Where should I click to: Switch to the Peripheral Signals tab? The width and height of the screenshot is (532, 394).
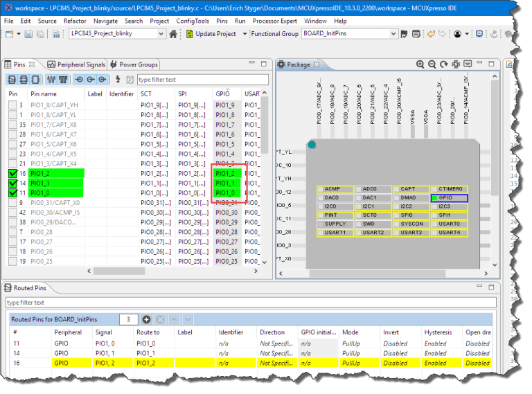point(76,64)
